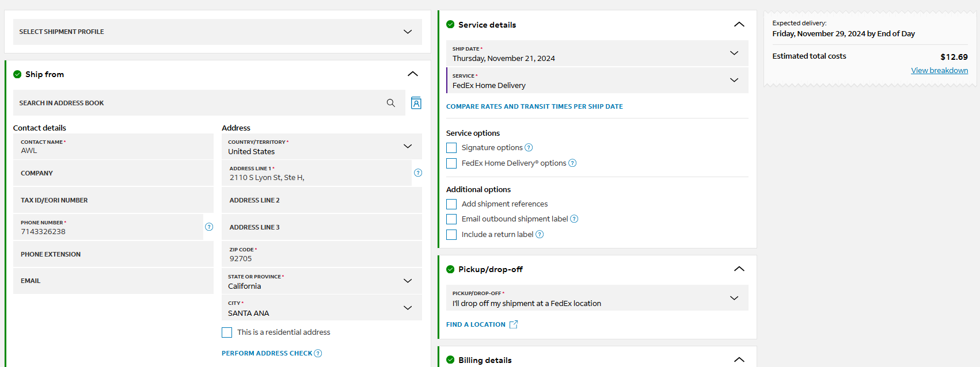Open City dropdown showing SANTA ANA
The image size is (980, 367).
pyautogui.click(x=322, y=308)
